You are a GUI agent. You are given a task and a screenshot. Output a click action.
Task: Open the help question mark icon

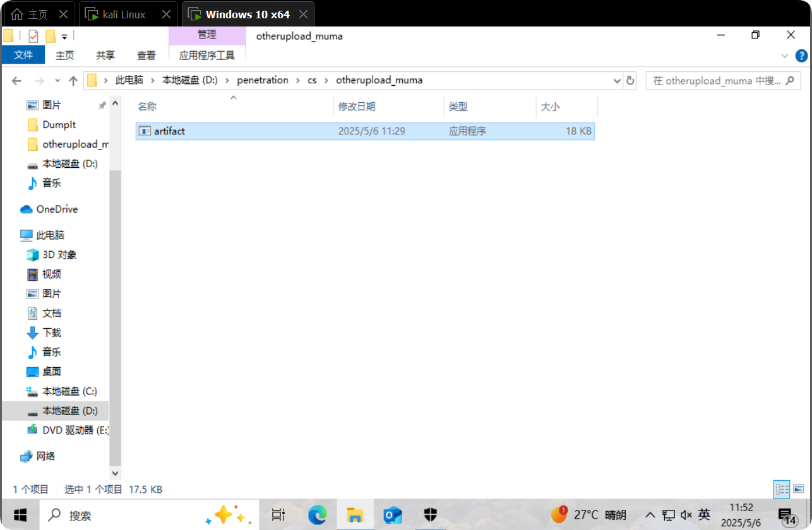click(801, 56)
